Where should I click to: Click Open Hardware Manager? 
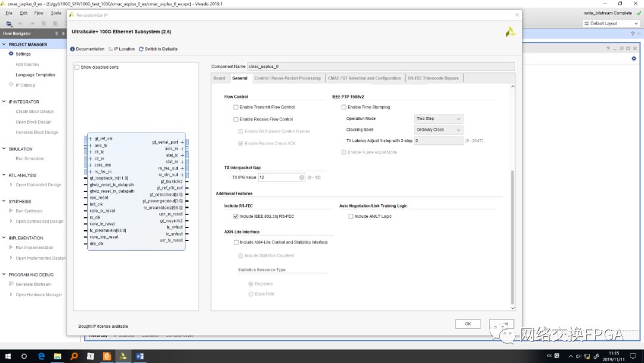[x=39, y=295]
